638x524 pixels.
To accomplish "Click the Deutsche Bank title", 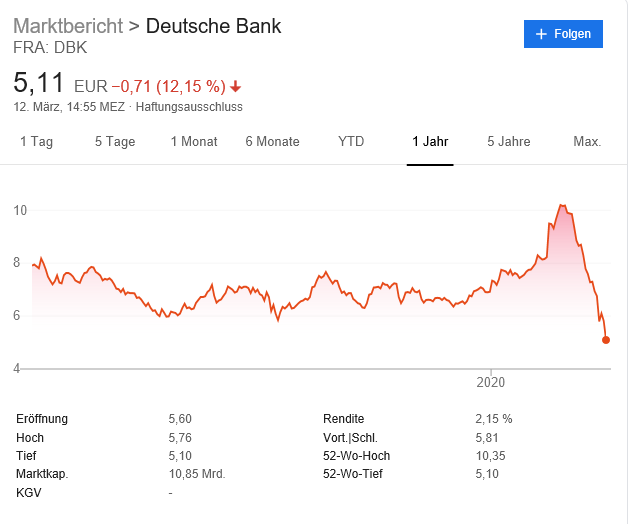I will click(x=214, y=25).
